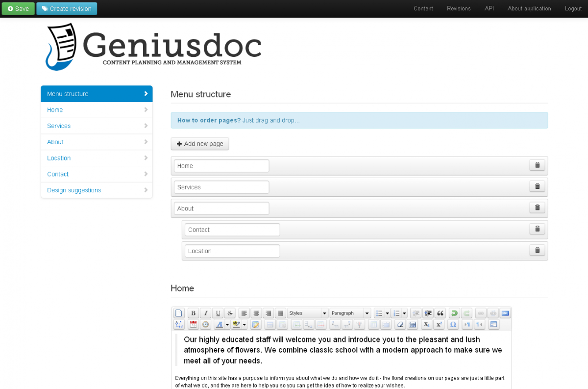Insert a special character with omega icon

[x=453, y=325]
